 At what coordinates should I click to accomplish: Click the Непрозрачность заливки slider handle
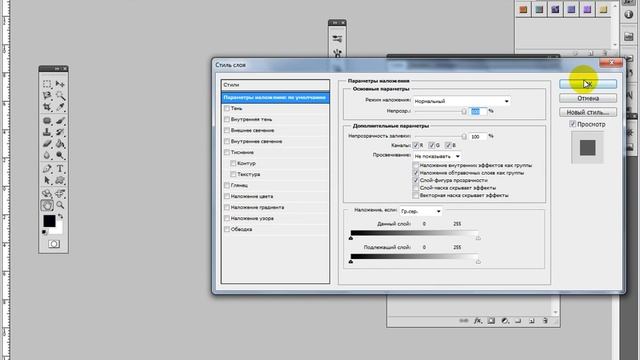pos(464,136)
